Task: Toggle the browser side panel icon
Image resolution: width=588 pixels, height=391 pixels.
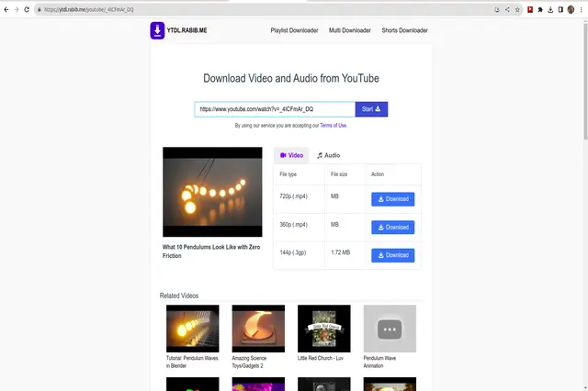Action: coord(560,10)
